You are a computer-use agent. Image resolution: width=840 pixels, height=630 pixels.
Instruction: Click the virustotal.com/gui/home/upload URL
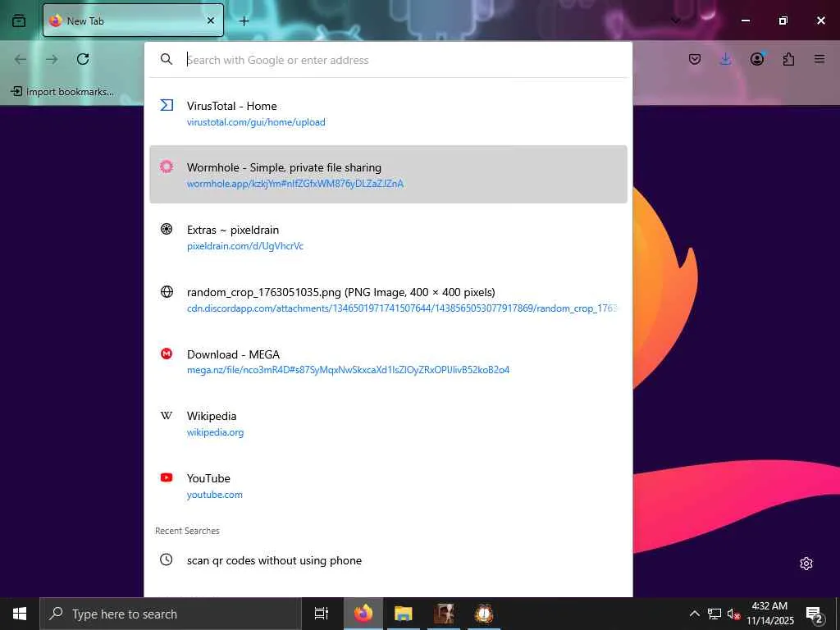point(256,122)
